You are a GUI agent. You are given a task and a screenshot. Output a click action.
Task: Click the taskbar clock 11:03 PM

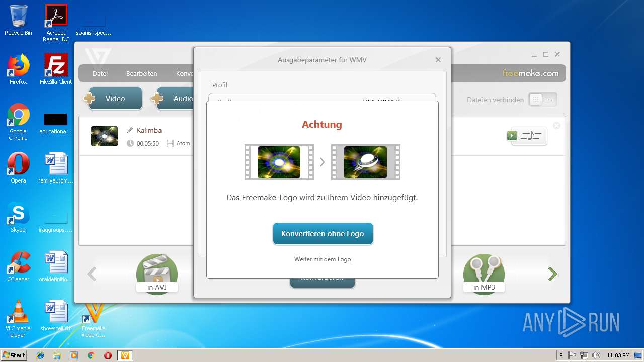618,355
